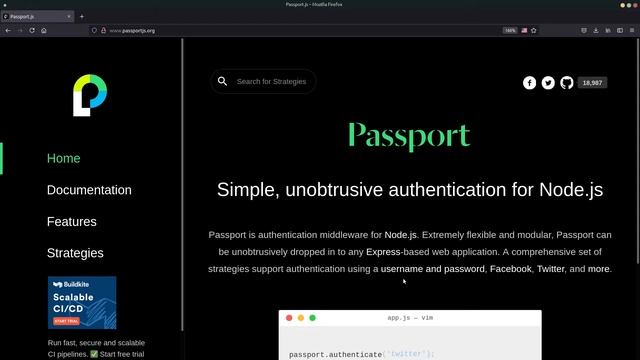Open the Firefox hamburger menu
640x360 pixels.
(x=632, y=31)
